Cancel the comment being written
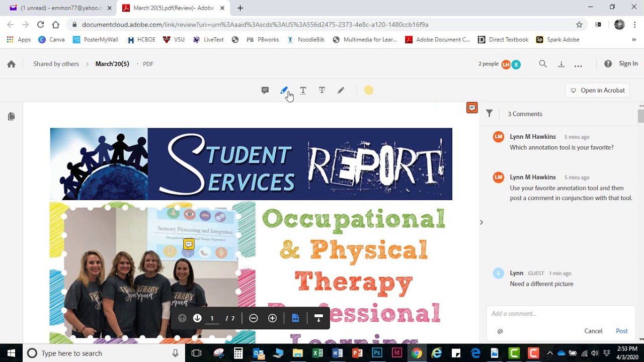This screenshot has height=362, width=644. point(593,331)
